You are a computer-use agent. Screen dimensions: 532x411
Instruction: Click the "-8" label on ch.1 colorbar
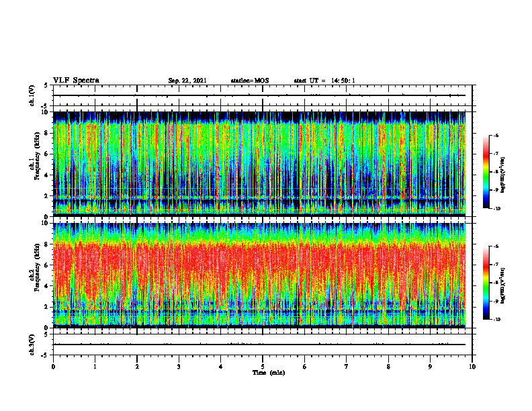[x=496, y=172]
